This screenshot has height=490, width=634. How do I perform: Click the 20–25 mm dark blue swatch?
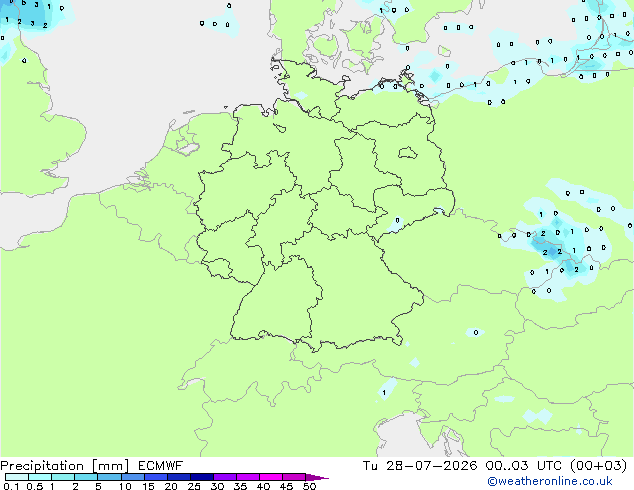179,477
